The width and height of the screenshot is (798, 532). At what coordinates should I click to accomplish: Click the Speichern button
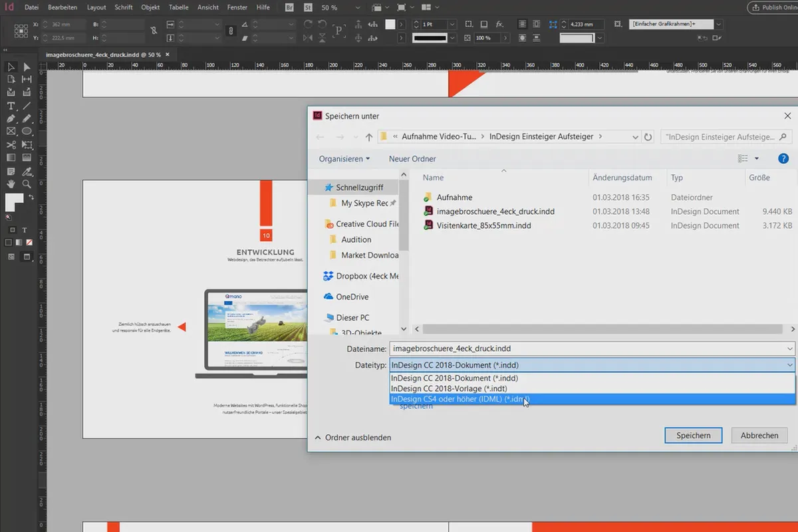point(694,436)
